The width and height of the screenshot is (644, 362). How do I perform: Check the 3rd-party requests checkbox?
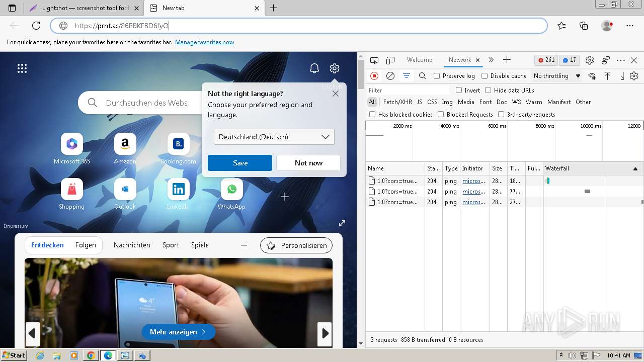501,115
